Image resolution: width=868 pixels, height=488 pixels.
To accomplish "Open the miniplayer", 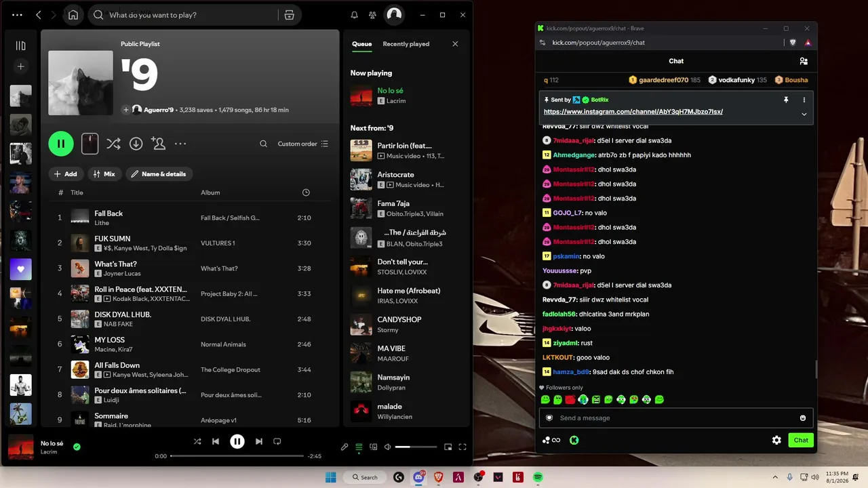I will pos(448,447).
